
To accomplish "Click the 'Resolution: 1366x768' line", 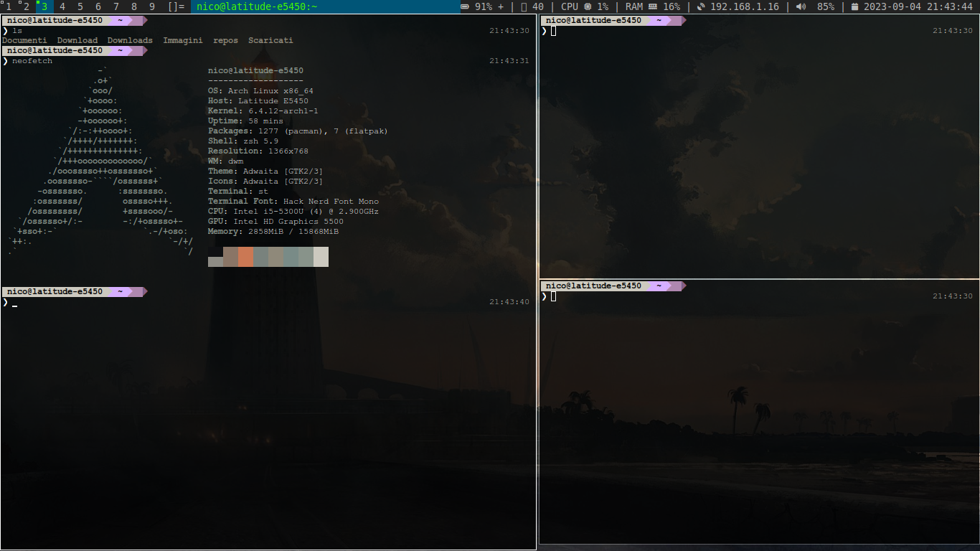I will 258,151.
